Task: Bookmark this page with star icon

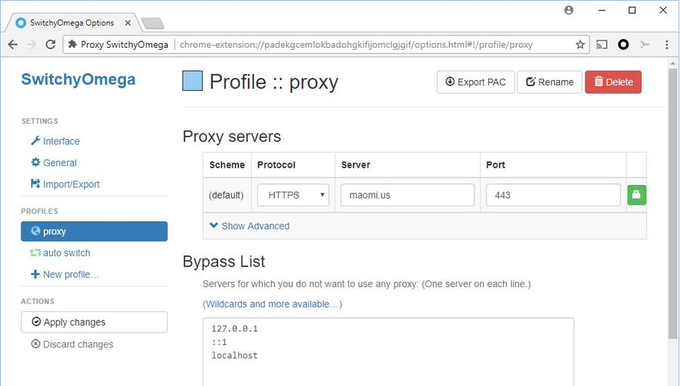Action: click(580, 44)
